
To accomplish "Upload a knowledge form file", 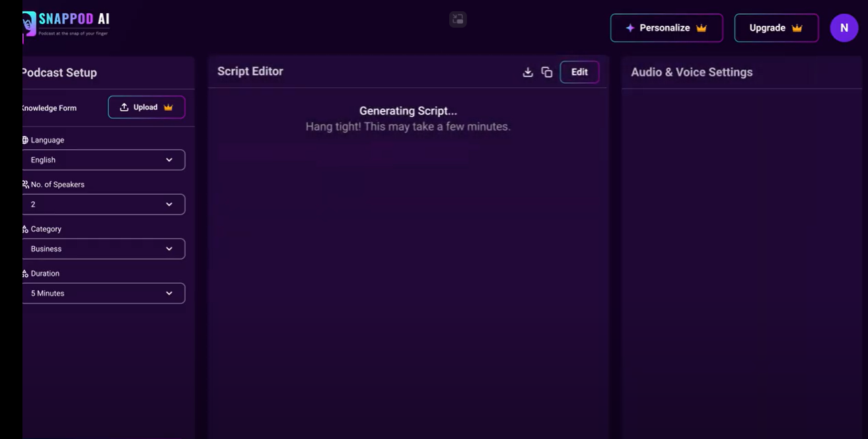I will pos(146,107).
